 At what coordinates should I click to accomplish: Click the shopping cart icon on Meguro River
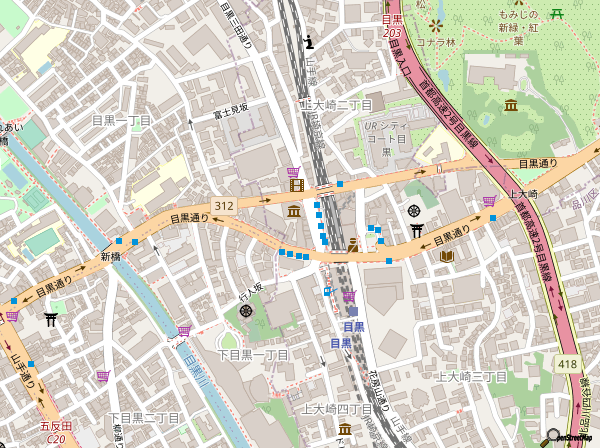coord(184,331)
